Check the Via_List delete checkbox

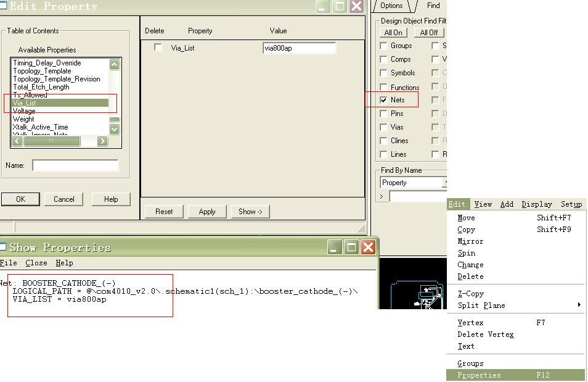[158, 48]
